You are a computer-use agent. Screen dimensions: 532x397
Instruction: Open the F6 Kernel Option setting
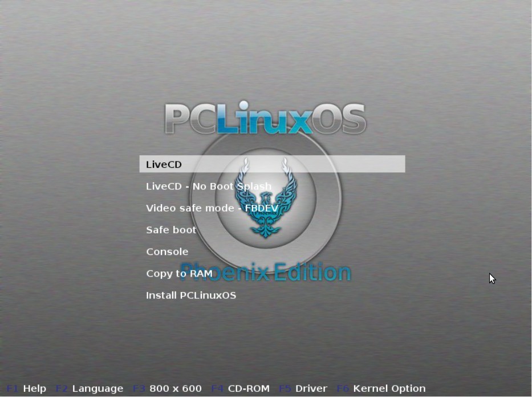coord(381,388)
